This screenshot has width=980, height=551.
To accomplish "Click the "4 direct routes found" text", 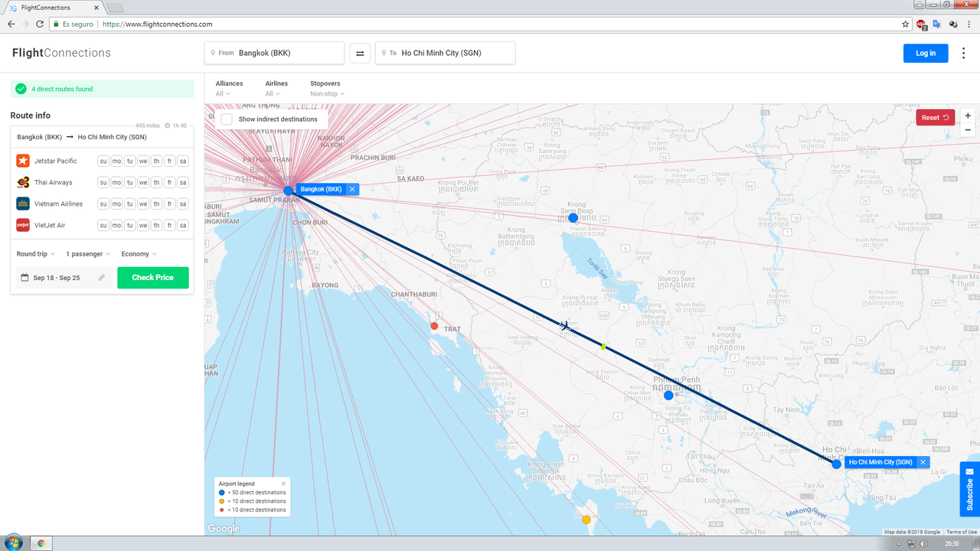I will pyautogui.click(x=62, y=89).
